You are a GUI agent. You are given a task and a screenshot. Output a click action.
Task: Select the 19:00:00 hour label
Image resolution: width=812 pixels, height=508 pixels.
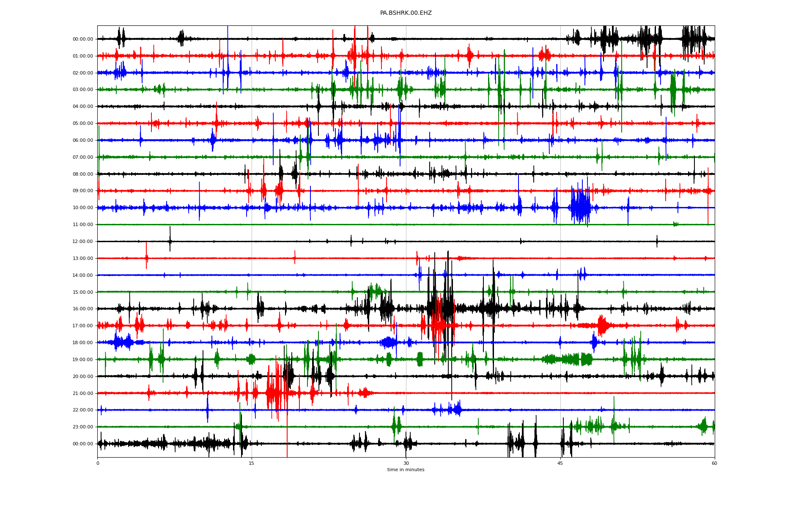click(x=83, y=359)
